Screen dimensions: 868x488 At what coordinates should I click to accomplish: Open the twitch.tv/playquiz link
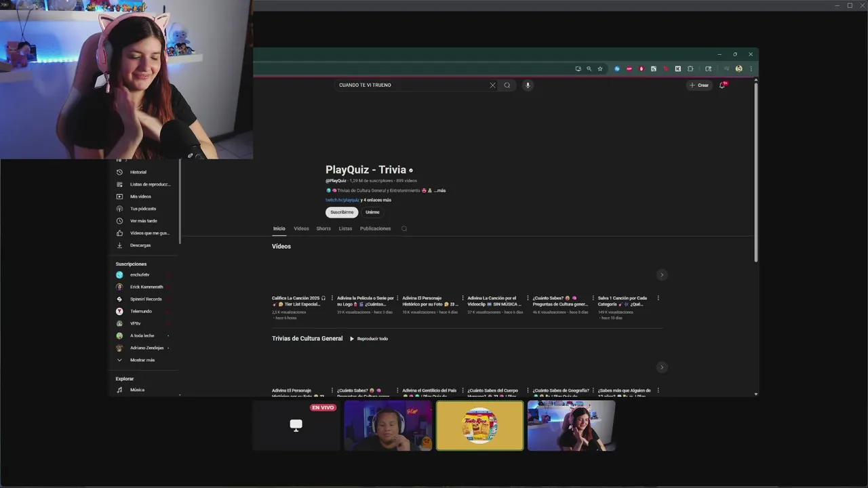point(342,200)
